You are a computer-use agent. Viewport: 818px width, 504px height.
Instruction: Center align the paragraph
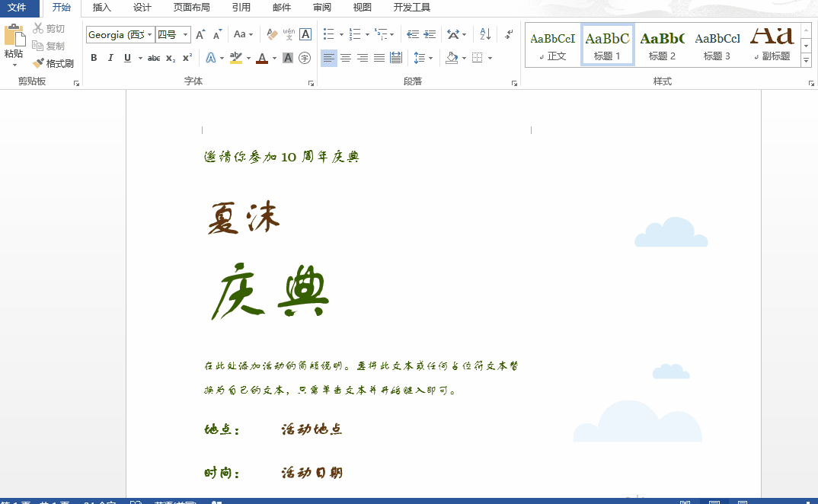click(x=346, y=58)
